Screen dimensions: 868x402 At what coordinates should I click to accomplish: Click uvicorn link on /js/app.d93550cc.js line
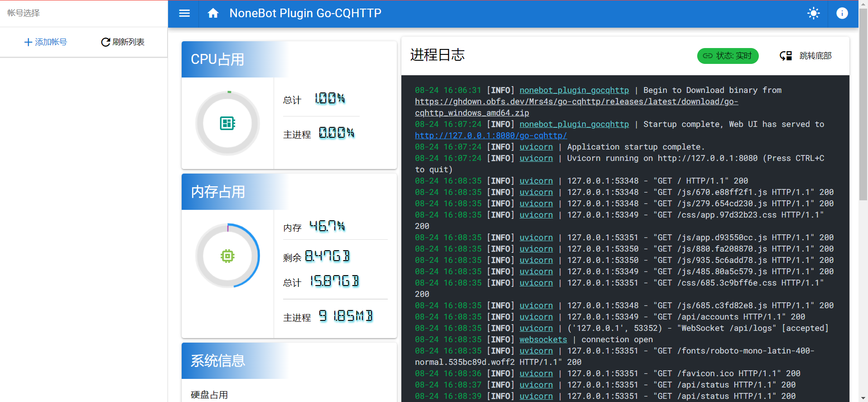[536, 237]
